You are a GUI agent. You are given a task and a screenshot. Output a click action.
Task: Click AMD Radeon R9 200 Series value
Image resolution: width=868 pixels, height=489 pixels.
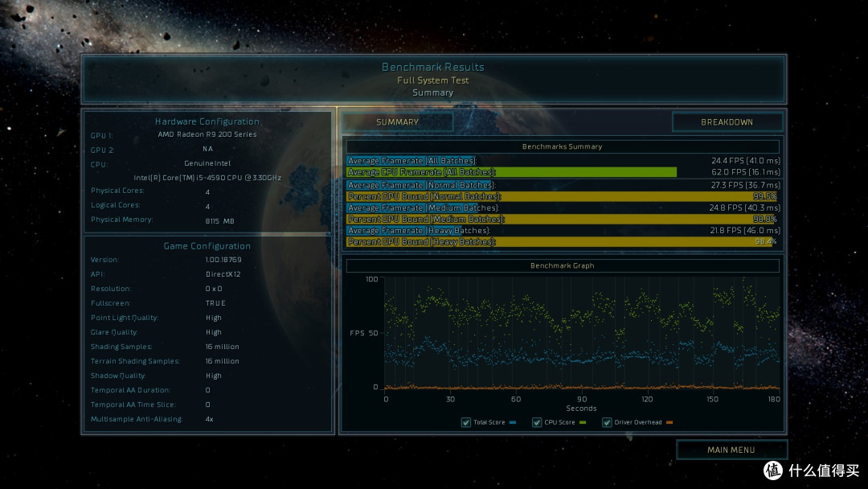pos(207,134)
